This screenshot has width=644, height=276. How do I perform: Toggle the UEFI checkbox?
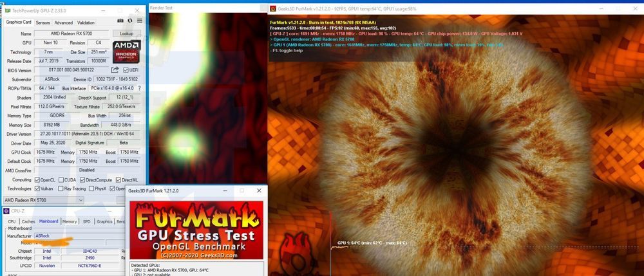tap(126, 70)
